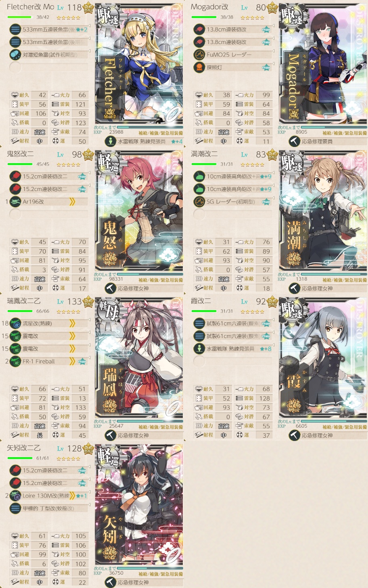This screenshot has width=368, height=588.
Task: Open the Mogador改 ship name header
Action: point(209,7)
